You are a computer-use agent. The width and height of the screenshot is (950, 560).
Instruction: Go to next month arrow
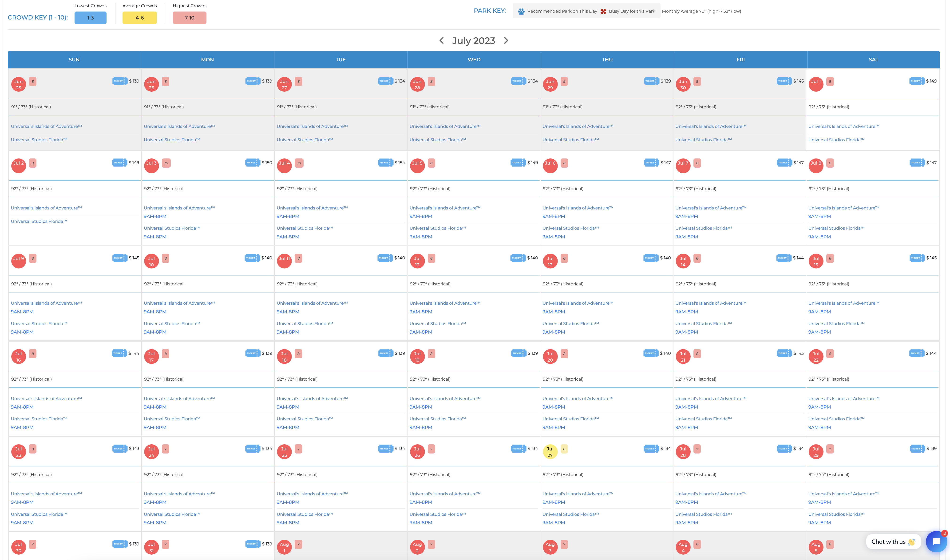pyautogui.click(x=506, y=40)
